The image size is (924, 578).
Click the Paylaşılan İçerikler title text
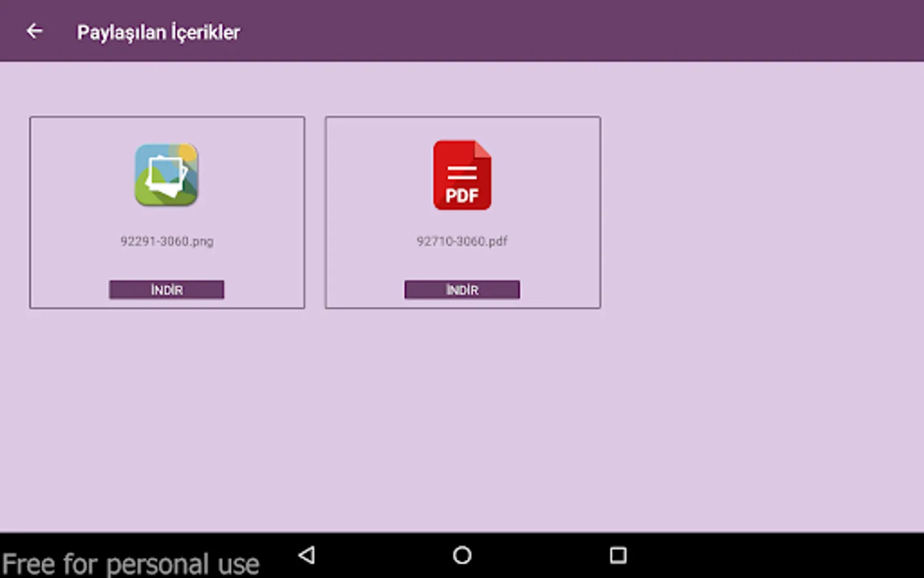(158, 31)
